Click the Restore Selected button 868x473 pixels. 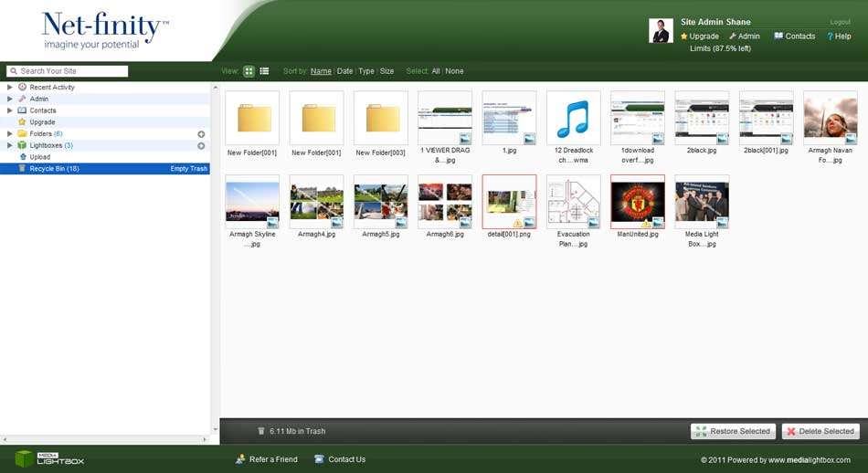pyautogui.click(x=734, y=431)
